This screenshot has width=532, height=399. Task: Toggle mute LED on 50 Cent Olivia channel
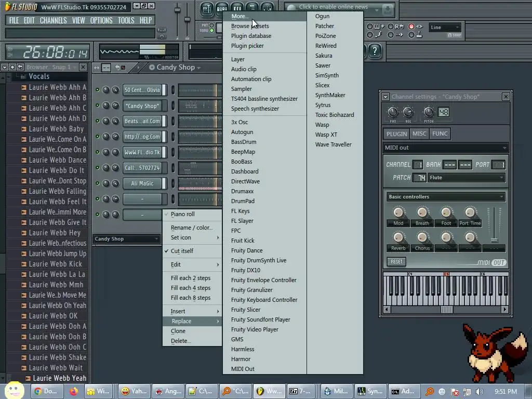(97, 90)
